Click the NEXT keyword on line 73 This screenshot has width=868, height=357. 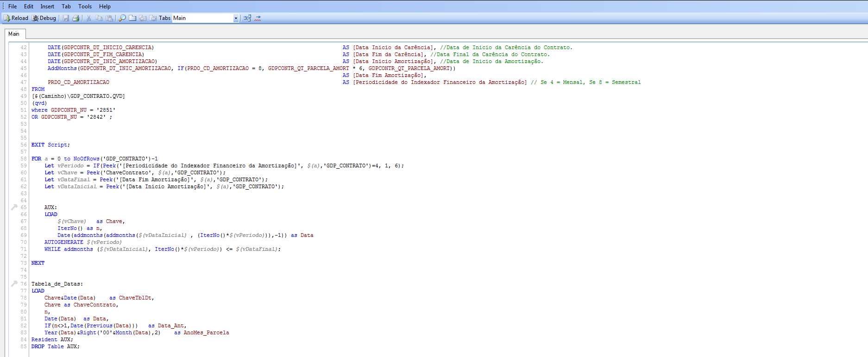[38, 263]
